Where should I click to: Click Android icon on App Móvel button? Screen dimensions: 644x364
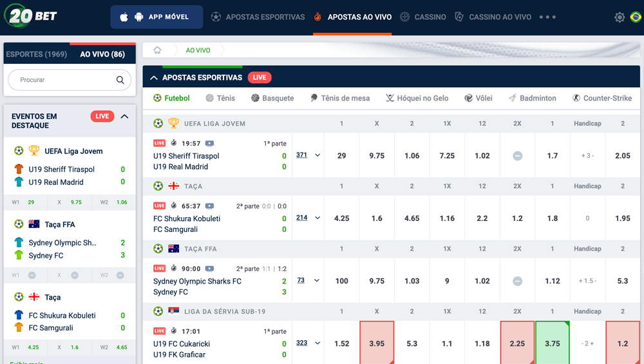(x=139, y=17)
